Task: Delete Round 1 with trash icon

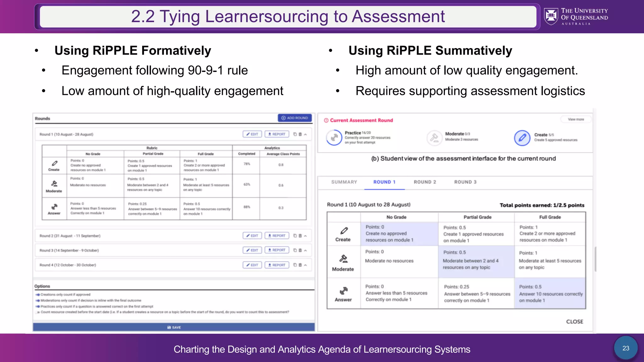Action: coord(300,134)
